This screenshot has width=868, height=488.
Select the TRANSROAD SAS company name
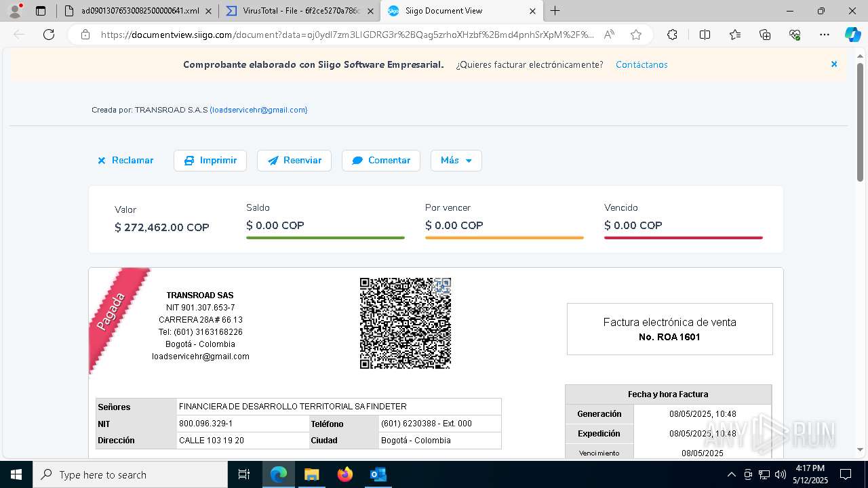click(x=200, y=296)
